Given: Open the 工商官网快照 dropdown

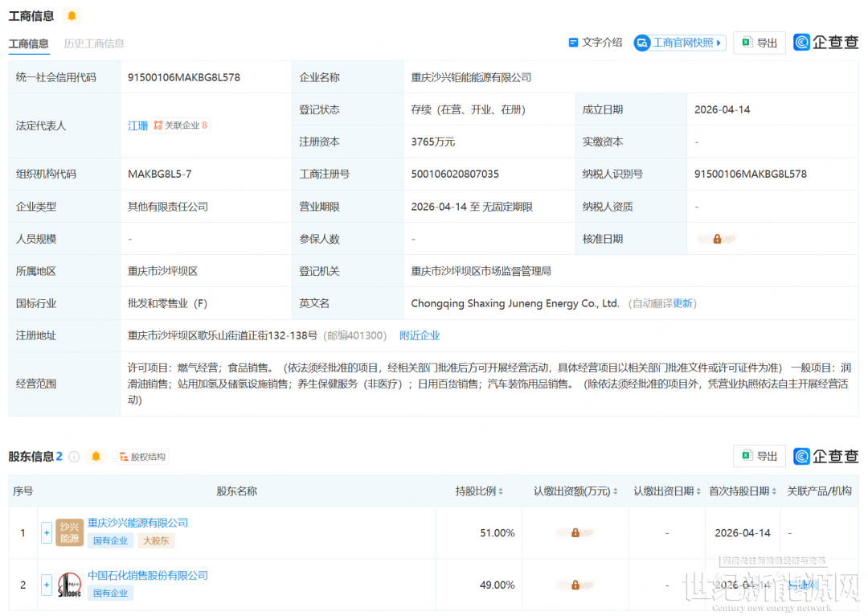Looking at the screenshot, I should [x=680, y=43].
